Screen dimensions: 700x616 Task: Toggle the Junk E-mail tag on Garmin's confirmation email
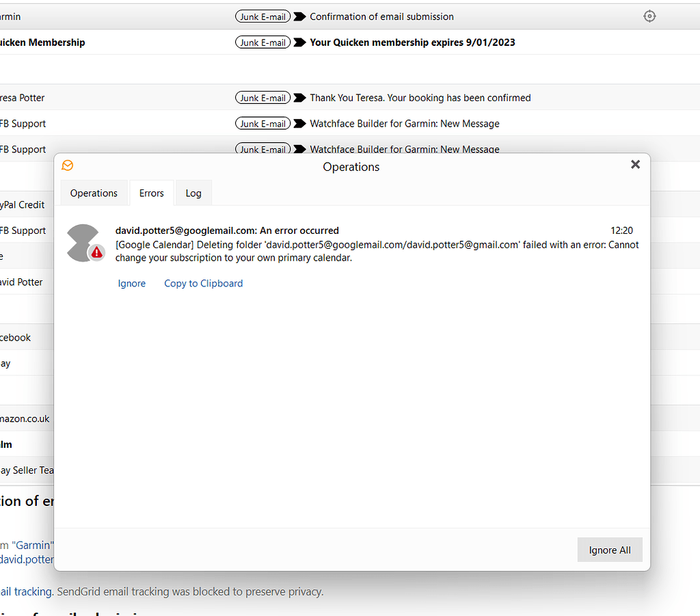(x=262, y=16)
